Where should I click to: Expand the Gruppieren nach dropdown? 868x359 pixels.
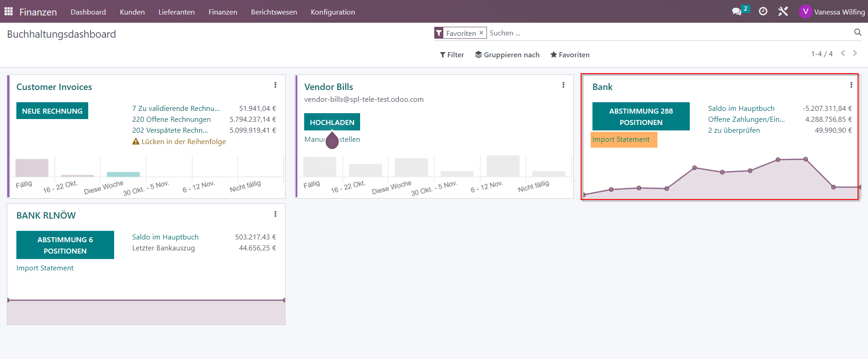(x=507, y=55)
